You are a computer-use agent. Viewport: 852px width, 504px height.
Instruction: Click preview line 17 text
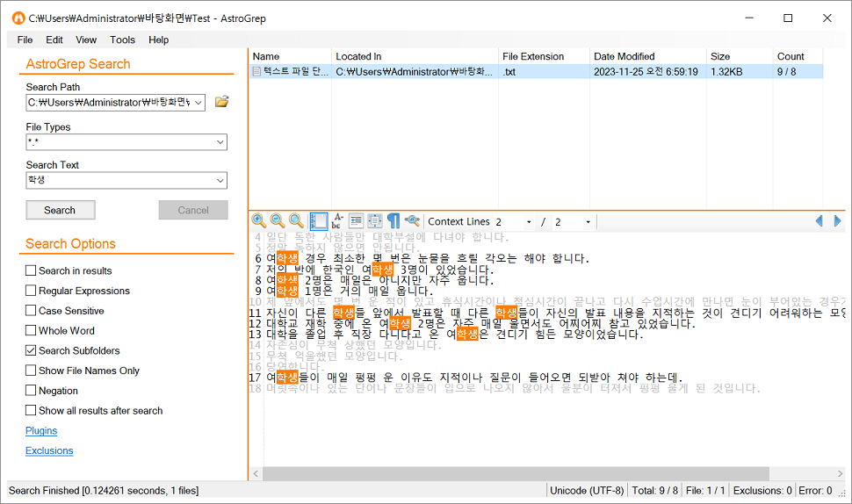(473, 377)
